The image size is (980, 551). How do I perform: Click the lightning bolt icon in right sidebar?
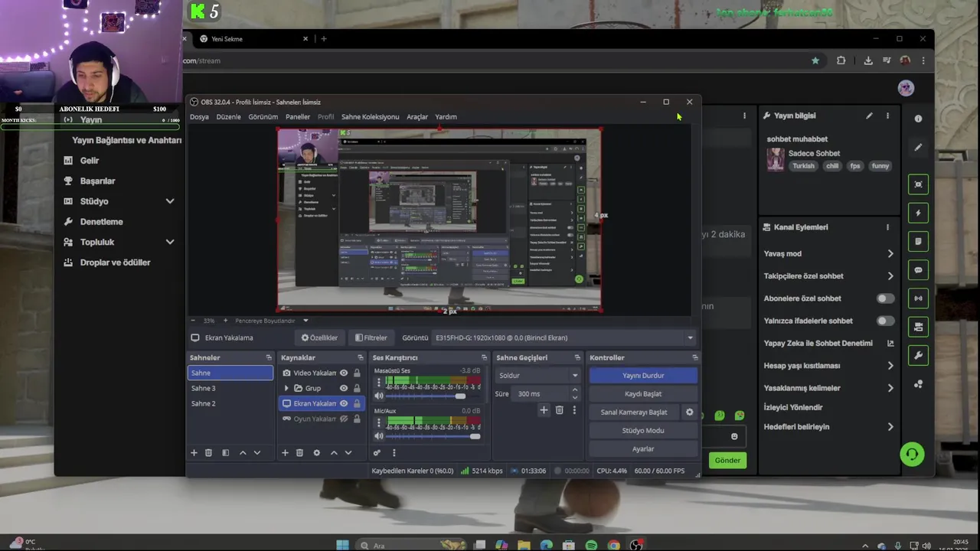coord(918,213)
